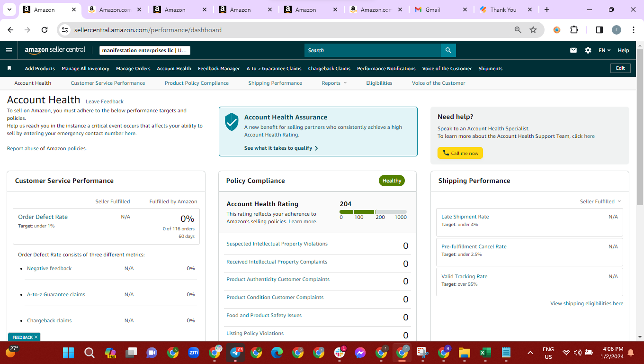Screen dimensions: 644x364
Task: Open a new browser tab
Action: 547,9
